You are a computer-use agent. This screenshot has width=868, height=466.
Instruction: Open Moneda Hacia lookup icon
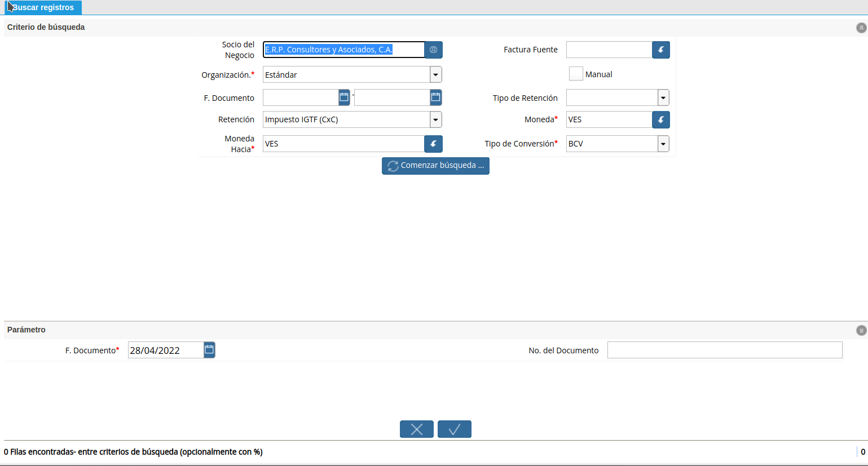[x=433, y=144]
